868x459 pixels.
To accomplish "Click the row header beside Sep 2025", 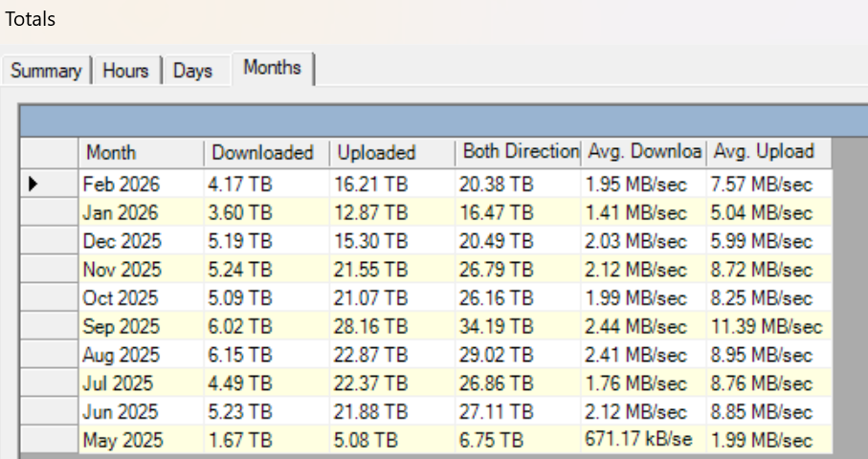I will 49,326.
